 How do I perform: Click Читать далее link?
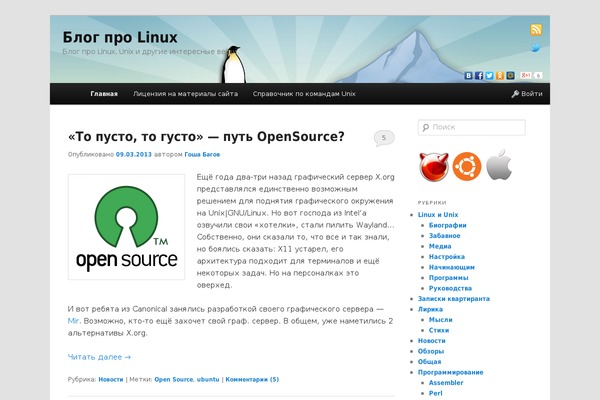point(99,357)
